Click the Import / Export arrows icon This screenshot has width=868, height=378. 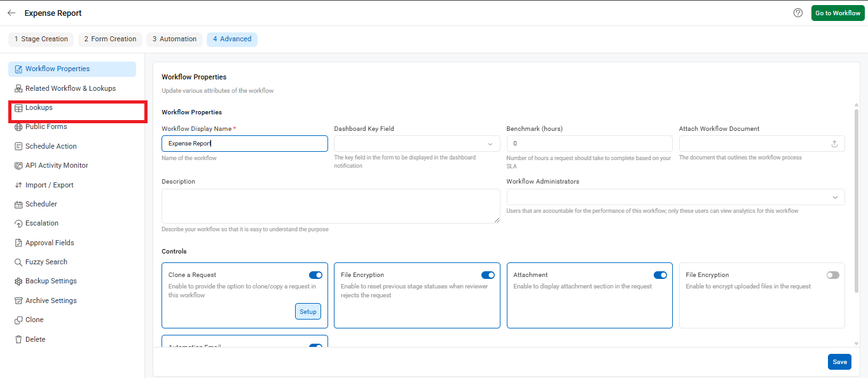click(x=18, y=185)
